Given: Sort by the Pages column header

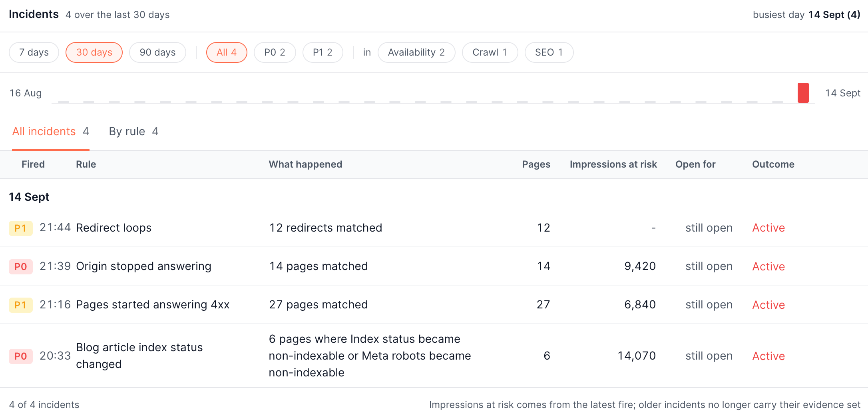Looking at the screenshot, I should 536,164.
